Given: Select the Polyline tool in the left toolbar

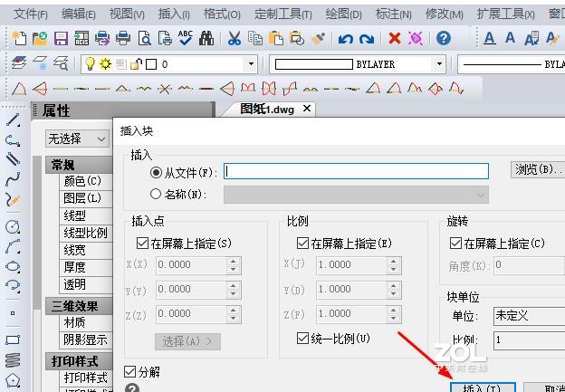Looking at the screenshot, I should [13, 139].
